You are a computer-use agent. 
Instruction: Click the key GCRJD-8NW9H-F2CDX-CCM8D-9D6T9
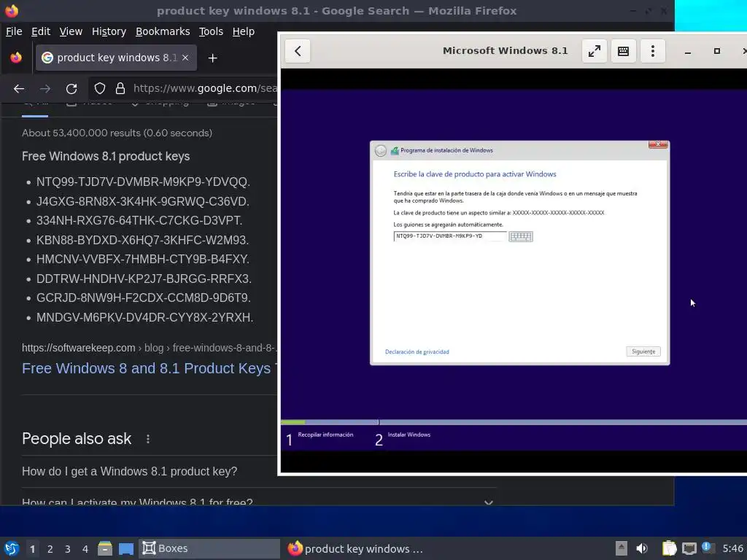(144, 297)
